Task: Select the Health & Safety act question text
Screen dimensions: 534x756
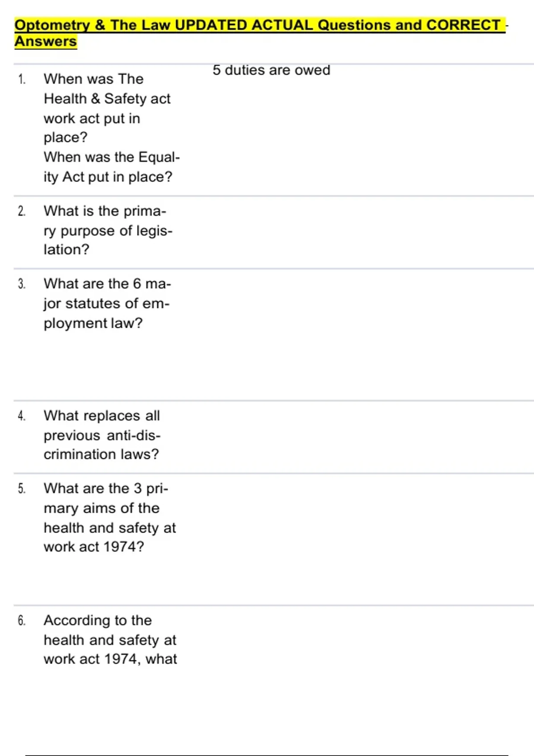Action: (107, 108)
